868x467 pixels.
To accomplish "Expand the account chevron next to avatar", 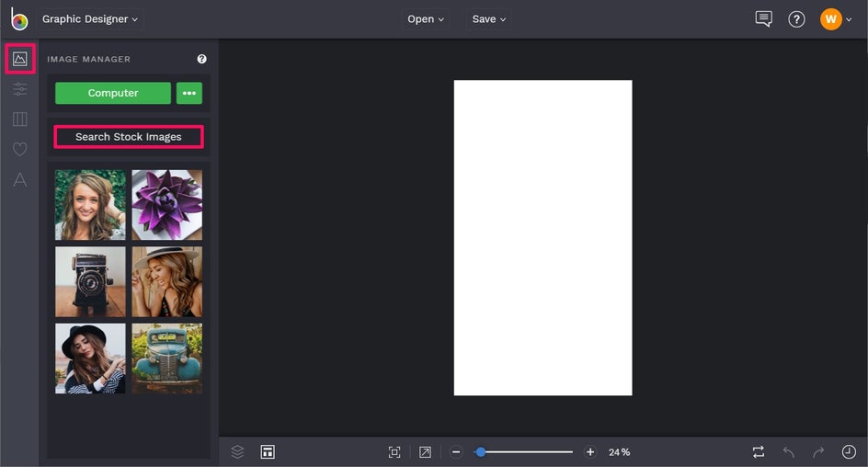I will (849, 20).
